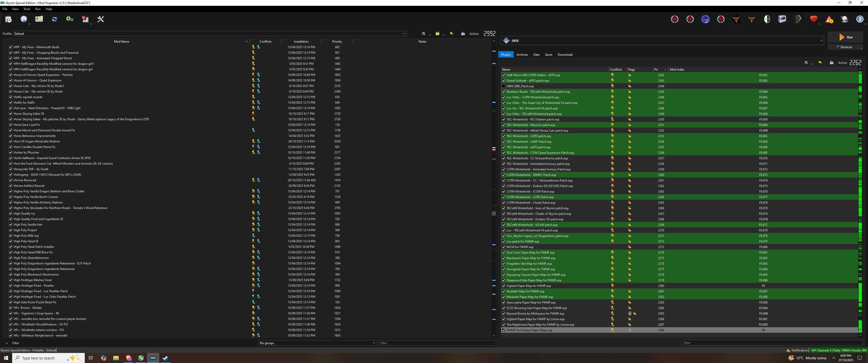Disable MCM for FWMF.esp plugin
This screenshot has width=868, height=363.
(503, 247)
